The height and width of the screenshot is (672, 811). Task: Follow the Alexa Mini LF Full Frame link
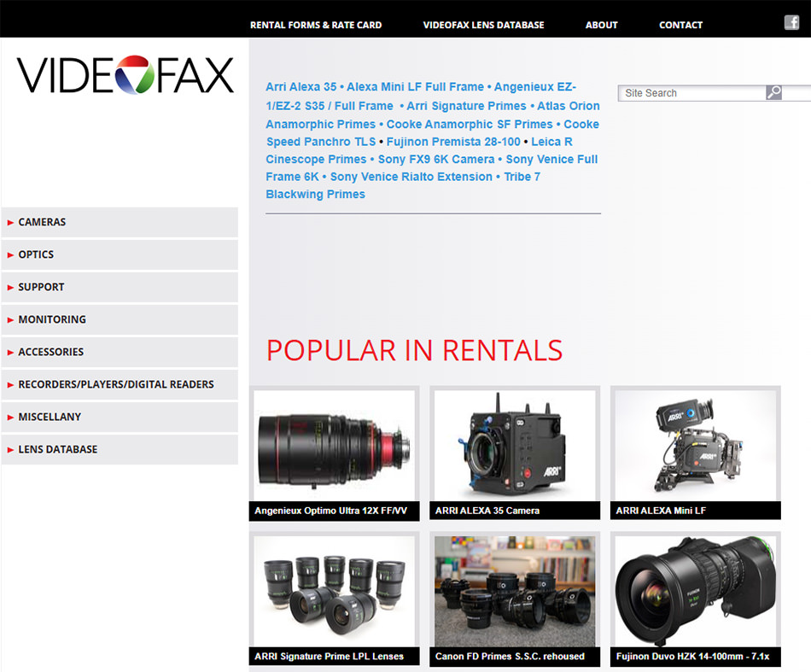(416, 87)
